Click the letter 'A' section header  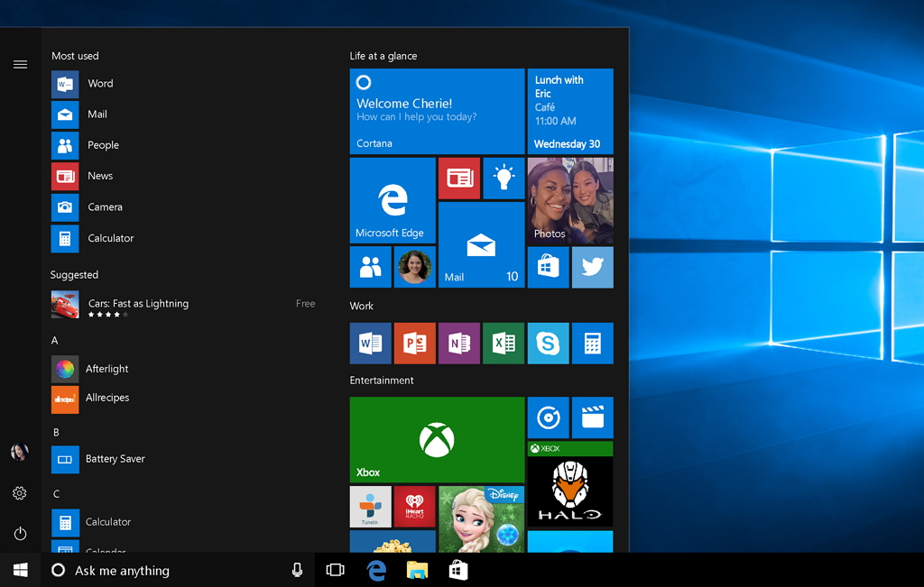tap(55, 340)
